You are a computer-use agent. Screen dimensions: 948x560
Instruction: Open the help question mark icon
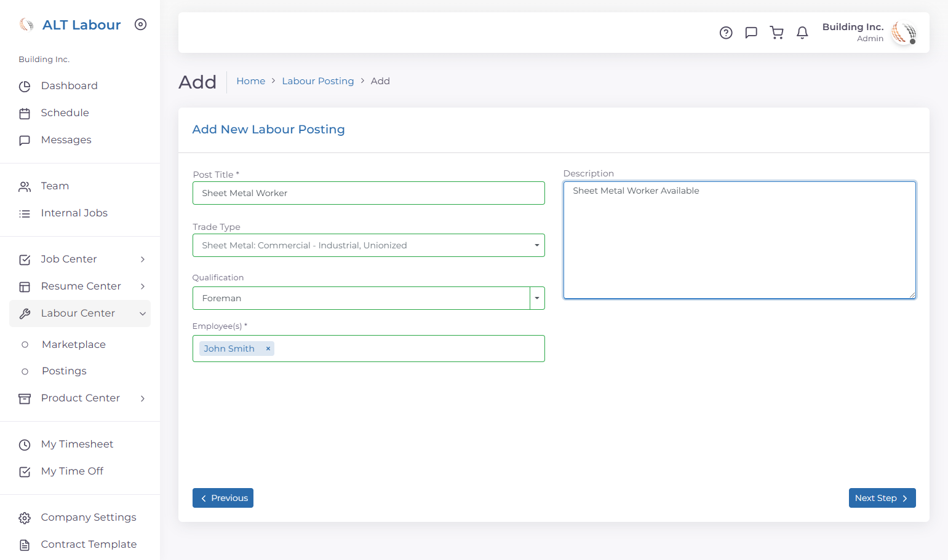(726, 33)
